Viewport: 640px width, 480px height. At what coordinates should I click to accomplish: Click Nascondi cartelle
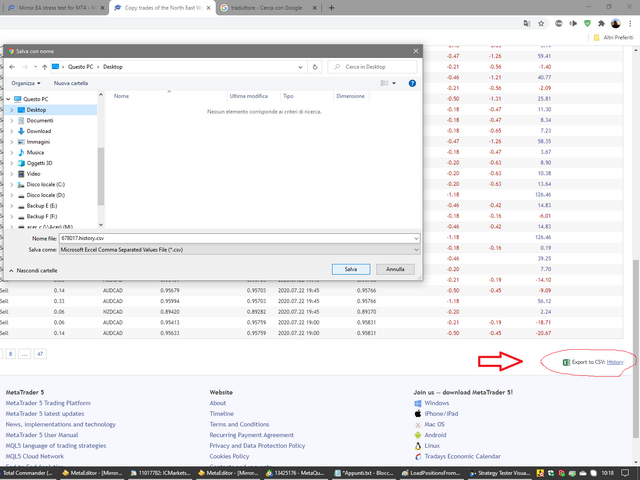click(33, 271)
